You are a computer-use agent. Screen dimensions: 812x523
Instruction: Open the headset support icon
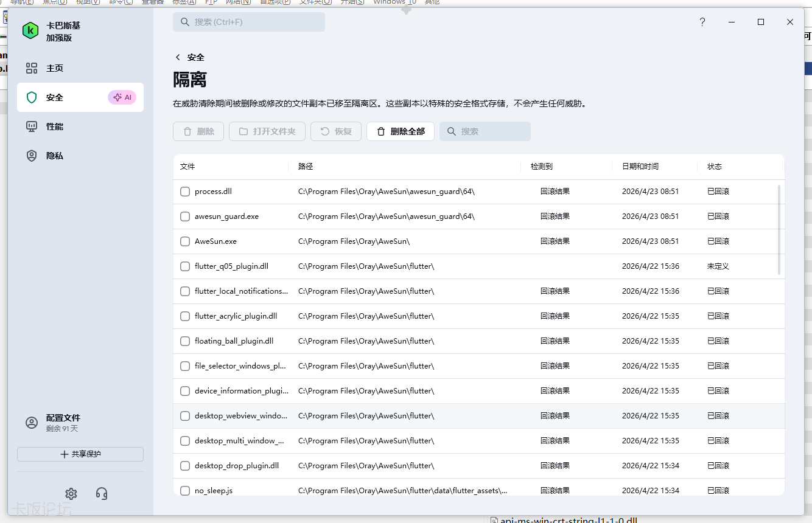click(x=102, y=493)
